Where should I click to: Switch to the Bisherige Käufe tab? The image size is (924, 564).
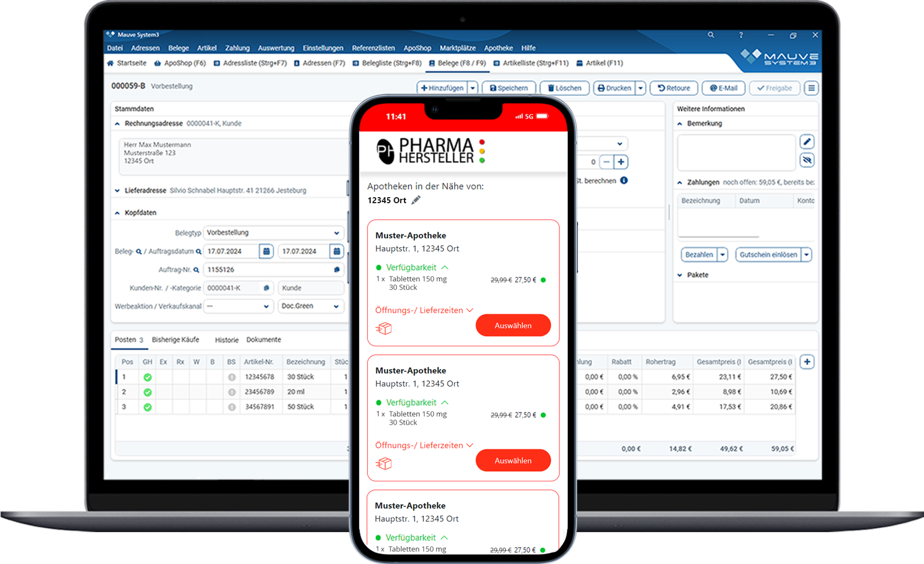(175, 340)
